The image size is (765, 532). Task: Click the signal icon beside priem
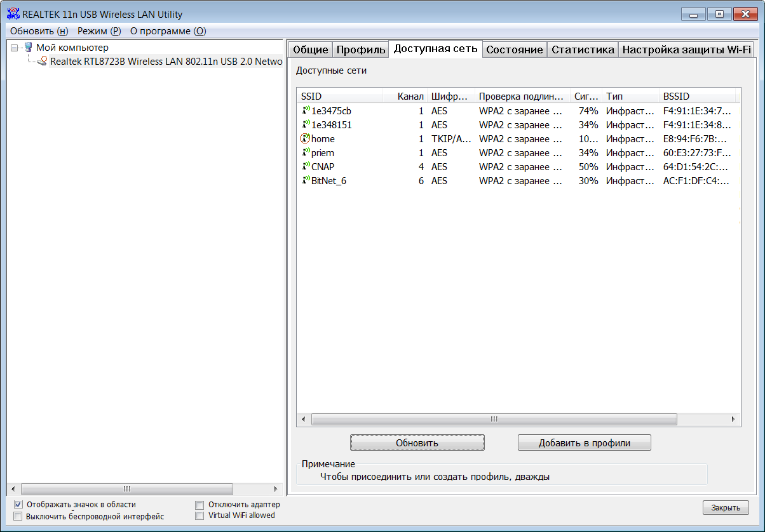pos(306,153)
